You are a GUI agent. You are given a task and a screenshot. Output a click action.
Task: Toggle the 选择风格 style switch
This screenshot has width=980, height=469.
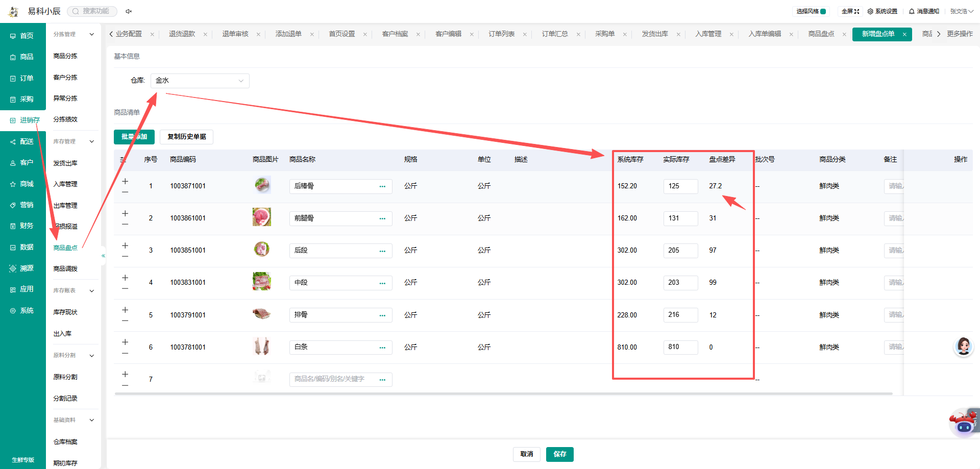tap(823, 11)
